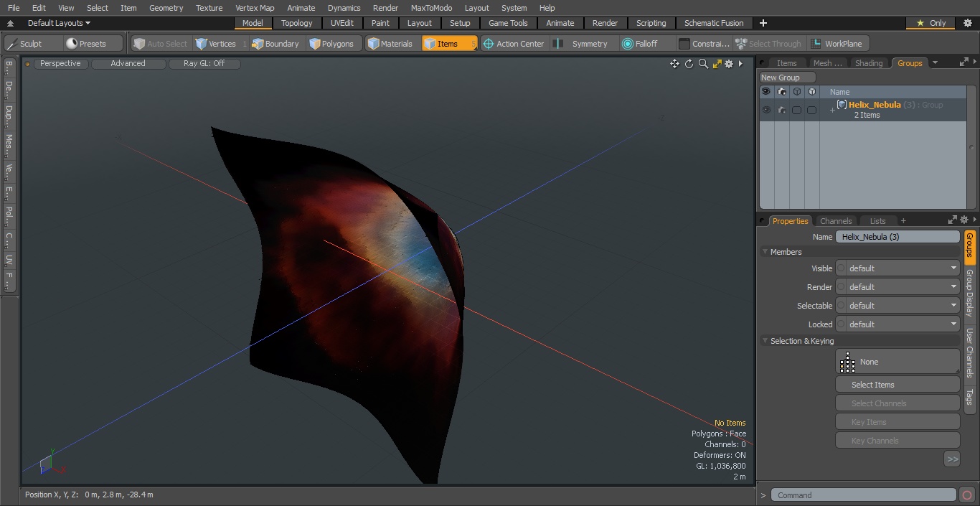Click the camera column header in Groups
This screenshot has height=506, width=980.
[782, 92]
